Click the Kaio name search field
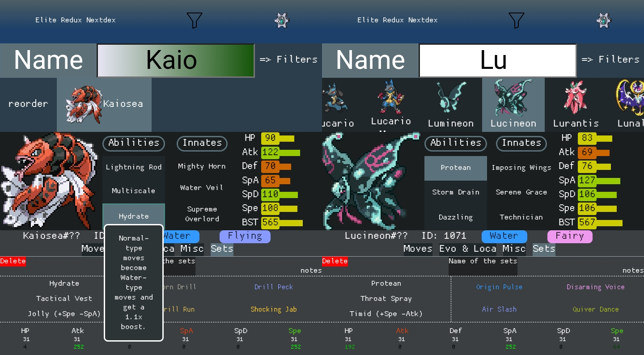The image size is (644, 355). (175, 60)
